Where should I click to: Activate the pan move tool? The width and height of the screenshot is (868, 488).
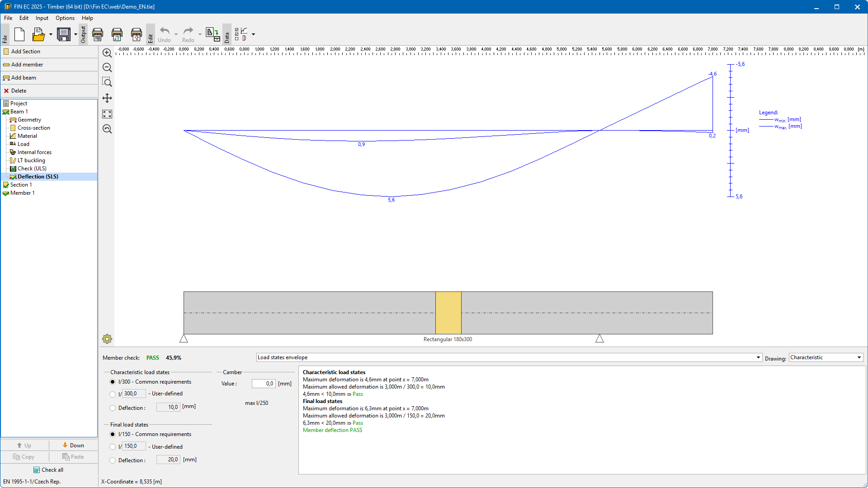click(107, 98)
